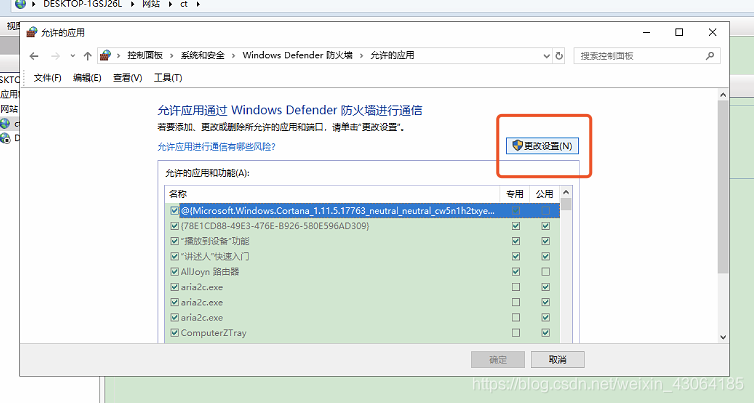The image size is (754, 403).
Task: Go up one level with up arrow
Action: (x=88, y=56)
